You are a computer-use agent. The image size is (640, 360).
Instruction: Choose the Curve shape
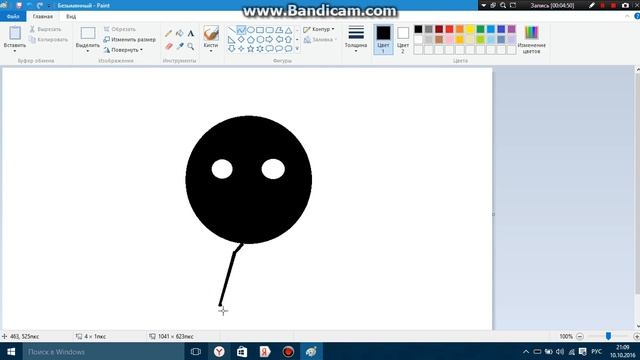241,30
